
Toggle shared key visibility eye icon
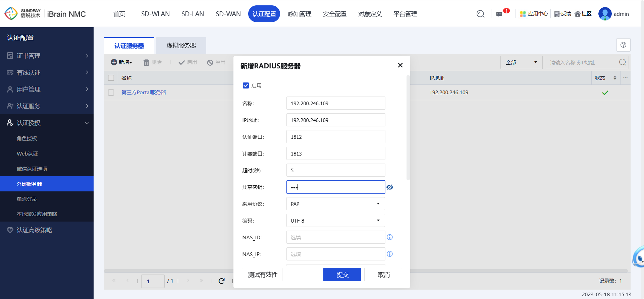click(x=390, y=187)
